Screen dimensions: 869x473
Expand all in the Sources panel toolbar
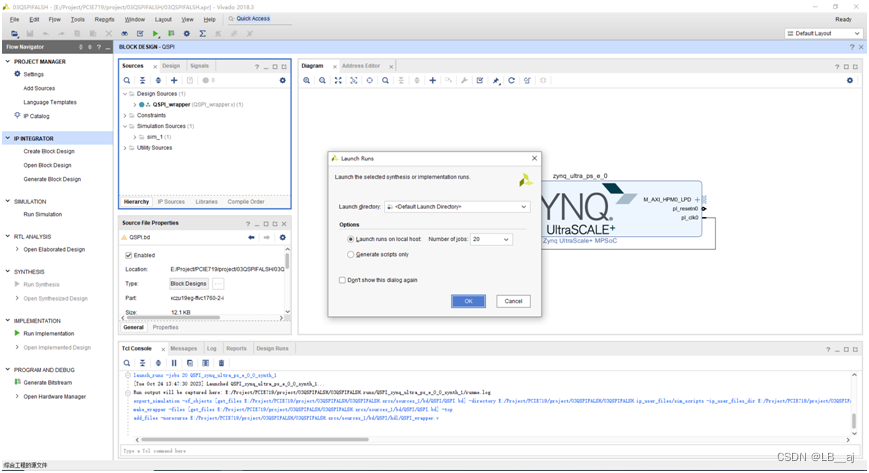click(158, 80)
